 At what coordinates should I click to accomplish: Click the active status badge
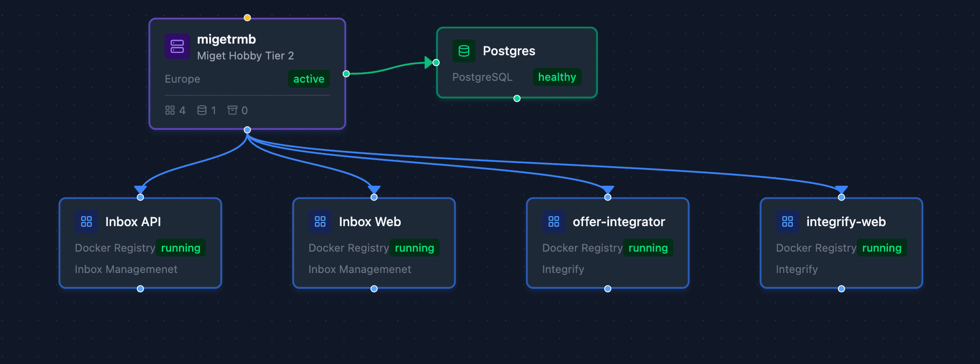309,79
